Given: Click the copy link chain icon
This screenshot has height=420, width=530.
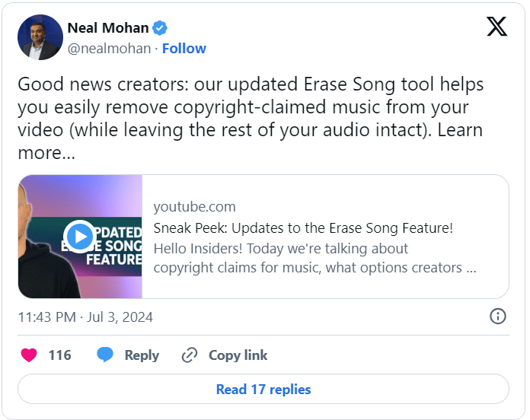Looking at the screenshot, I should [190, 355].
